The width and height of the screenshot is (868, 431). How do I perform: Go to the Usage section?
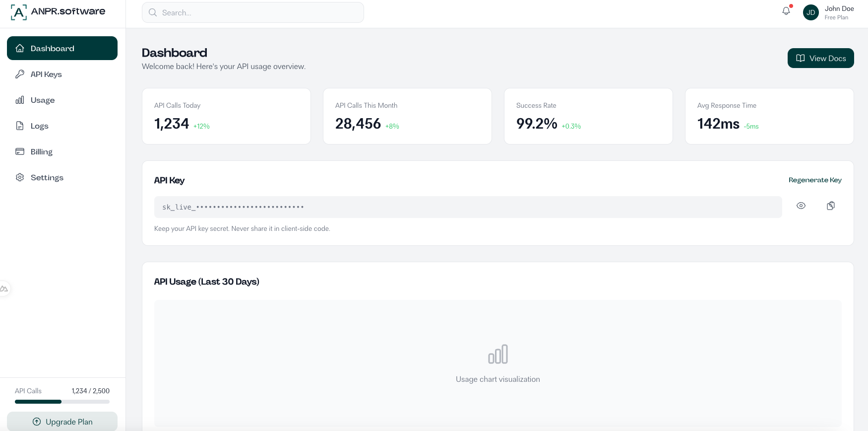[43, 100]
